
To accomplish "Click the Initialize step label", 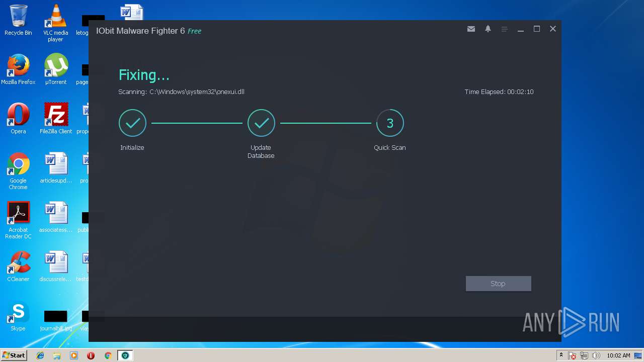I will [132, 148].
